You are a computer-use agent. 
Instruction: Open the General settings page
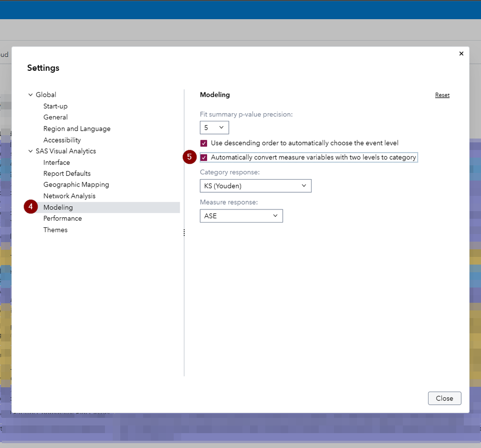tap(55, 117)
